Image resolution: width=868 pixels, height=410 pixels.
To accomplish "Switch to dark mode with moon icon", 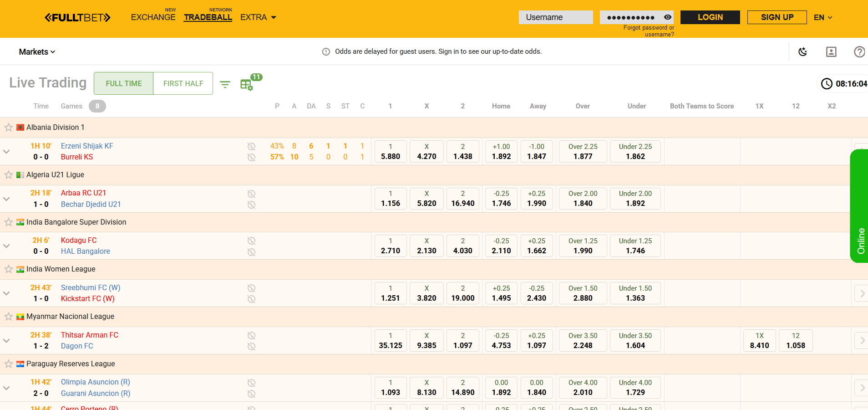I will pyautogui.click(x=803, y=52).
